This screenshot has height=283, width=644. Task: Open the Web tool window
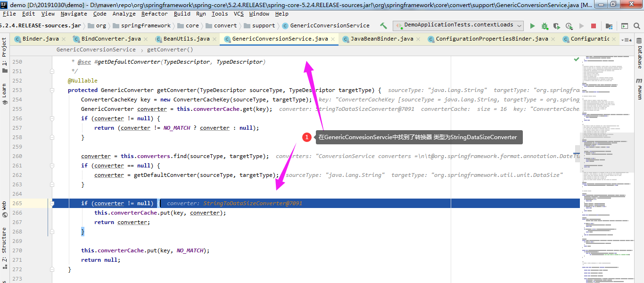[x=4, y=209]
